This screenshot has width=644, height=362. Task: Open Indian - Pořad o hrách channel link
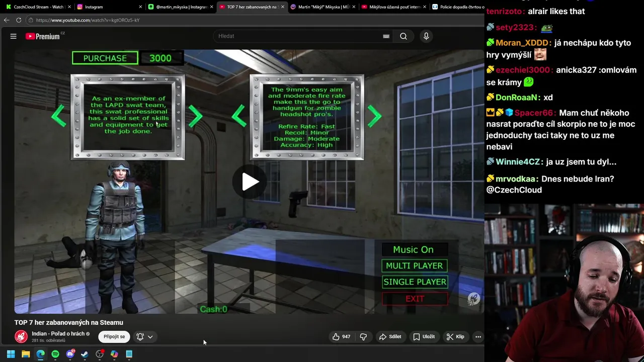58,334
